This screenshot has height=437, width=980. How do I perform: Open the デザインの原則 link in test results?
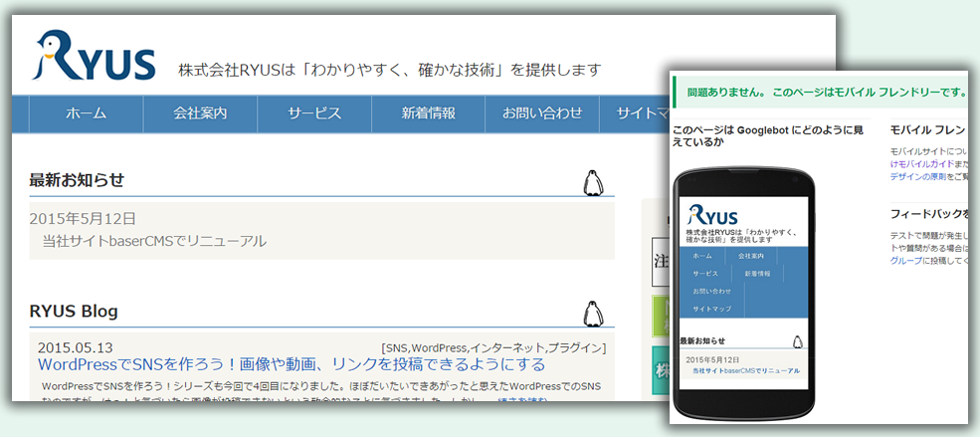point(918,177)
